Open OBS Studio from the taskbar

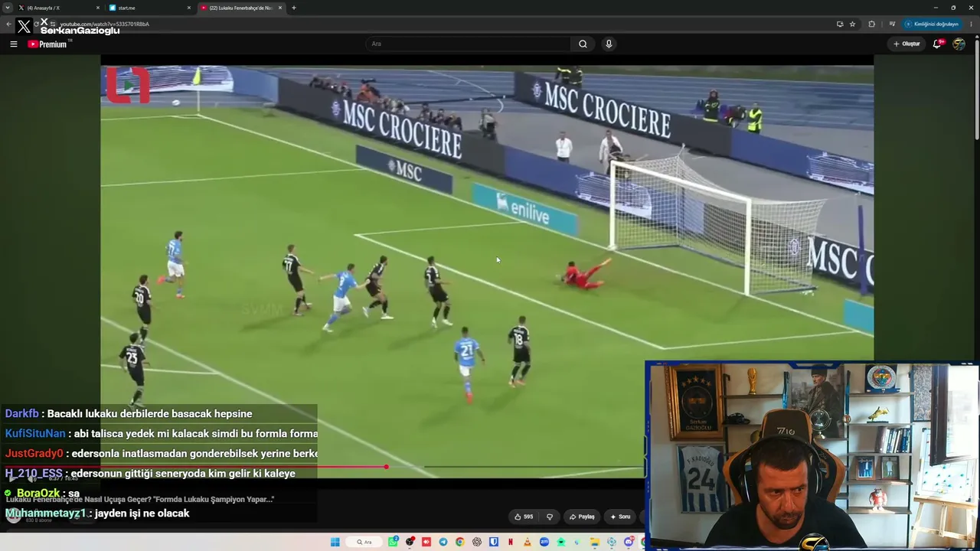pos(410,542)
